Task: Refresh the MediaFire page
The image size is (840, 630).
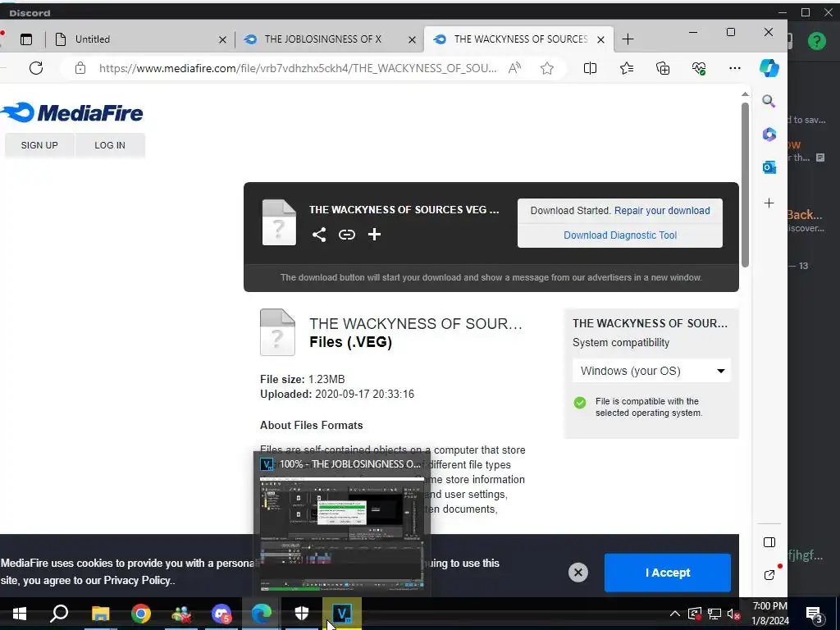Action: [x=36, y=68]
